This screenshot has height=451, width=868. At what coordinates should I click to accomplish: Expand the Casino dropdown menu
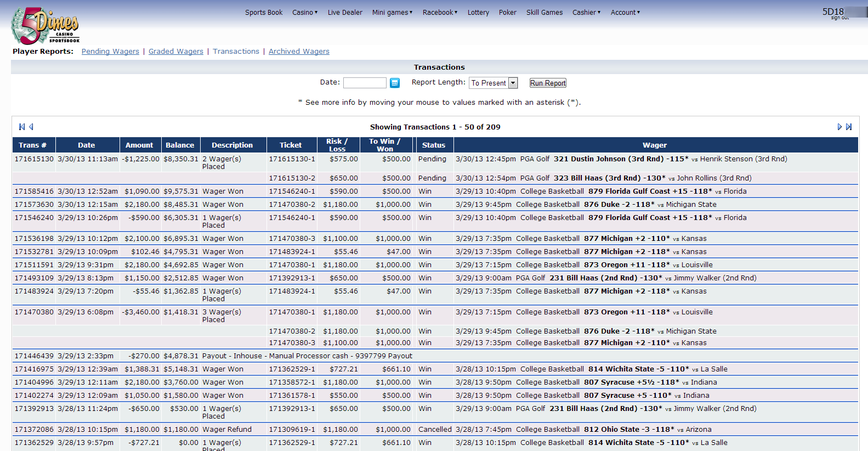305,13
